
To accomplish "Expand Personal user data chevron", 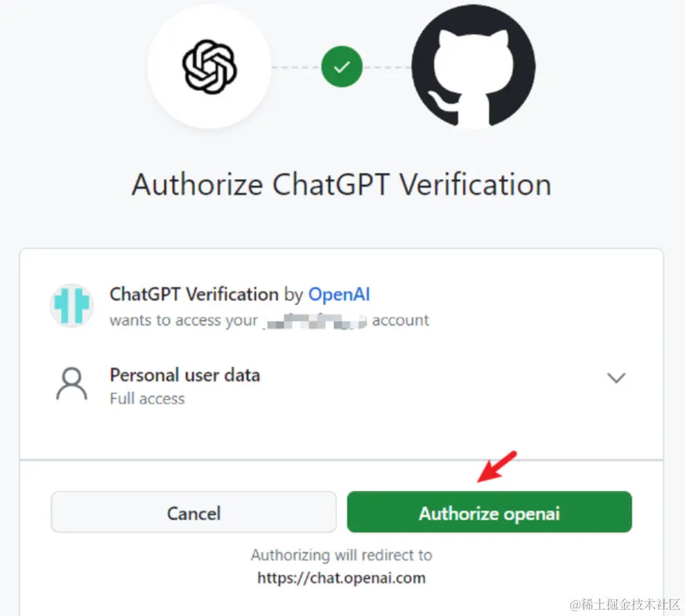I will coord(616,378).
